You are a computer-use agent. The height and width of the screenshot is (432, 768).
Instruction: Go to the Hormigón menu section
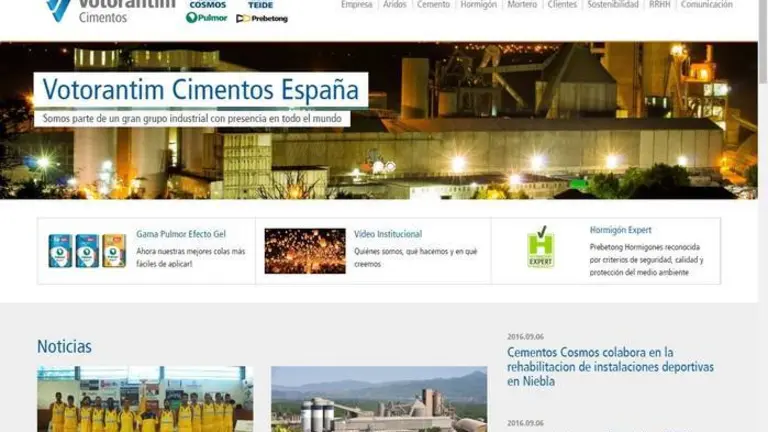(478, 5)
